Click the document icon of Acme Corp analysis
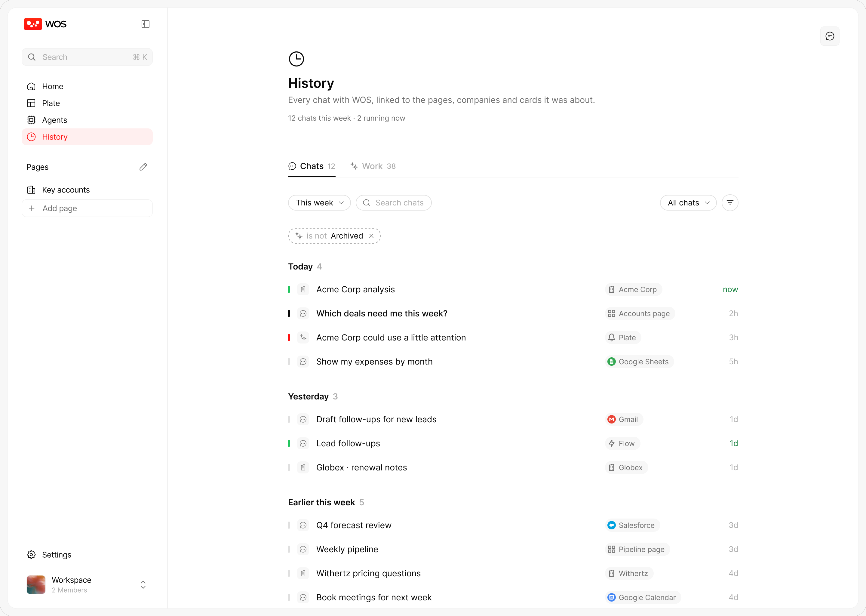Viewport: 866px width, 616px height. [303, 289]
